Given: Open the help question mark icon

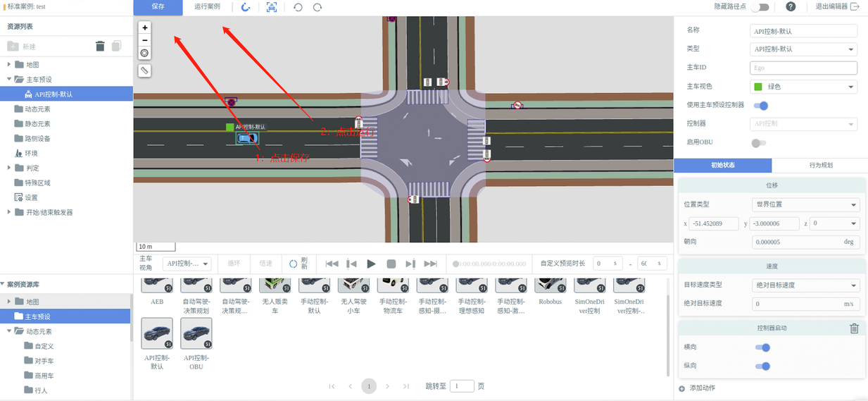Looking at the screenshot, I should click(x=791, y=7).
